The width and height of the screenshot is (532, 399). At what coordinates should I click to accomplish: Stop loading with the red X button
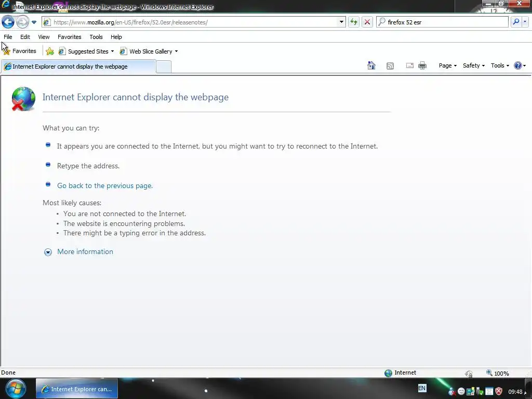367,22
